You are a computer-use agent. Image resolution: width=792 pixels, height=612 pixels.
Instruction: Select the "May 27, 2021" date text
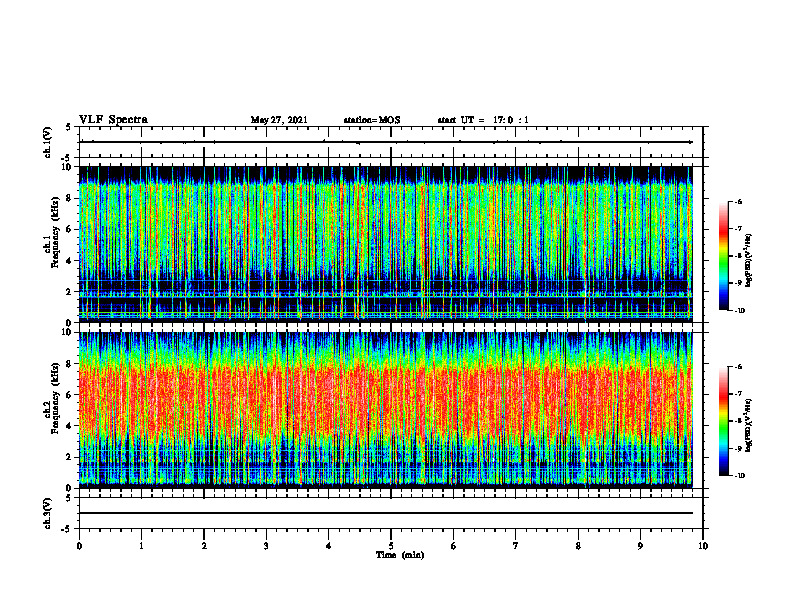pos(279,120)
